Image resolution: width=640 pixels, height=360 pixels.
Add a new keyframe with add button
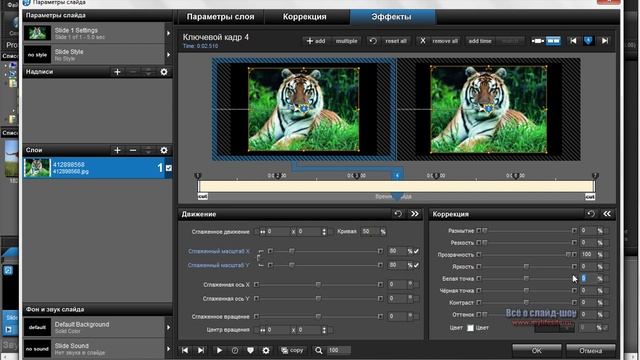pos(316,41)
